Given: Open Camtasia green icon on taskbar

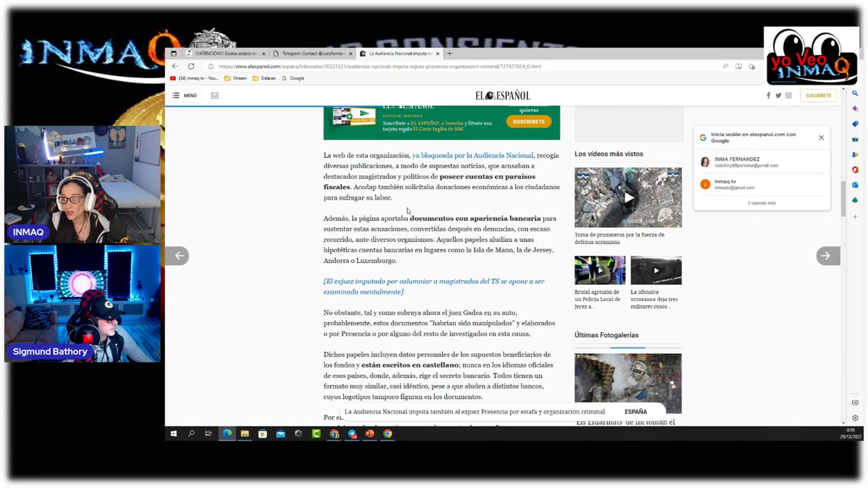Looking at the screenshot, I should 316,434.
